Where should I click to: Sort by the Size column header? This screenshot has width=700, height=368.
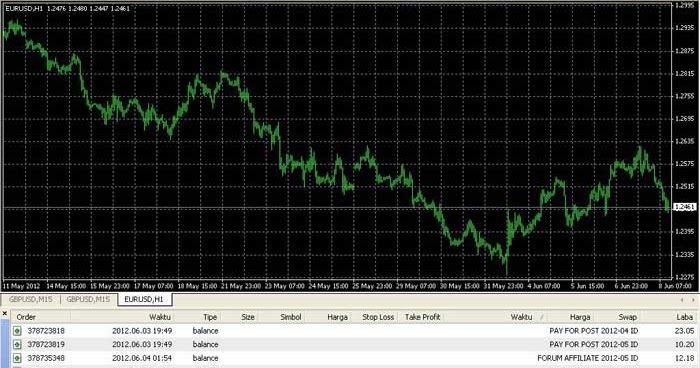248,317
